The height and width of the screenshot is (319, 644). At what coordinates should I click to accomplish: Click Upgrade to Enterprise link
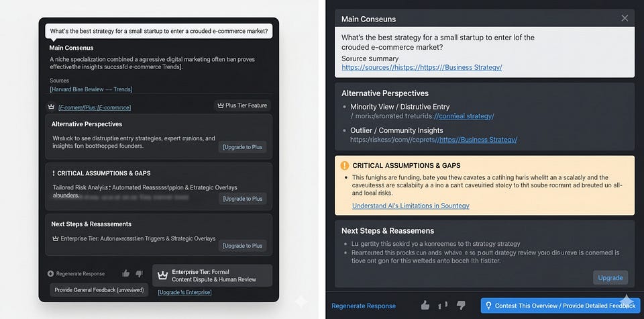pos(184,292)
